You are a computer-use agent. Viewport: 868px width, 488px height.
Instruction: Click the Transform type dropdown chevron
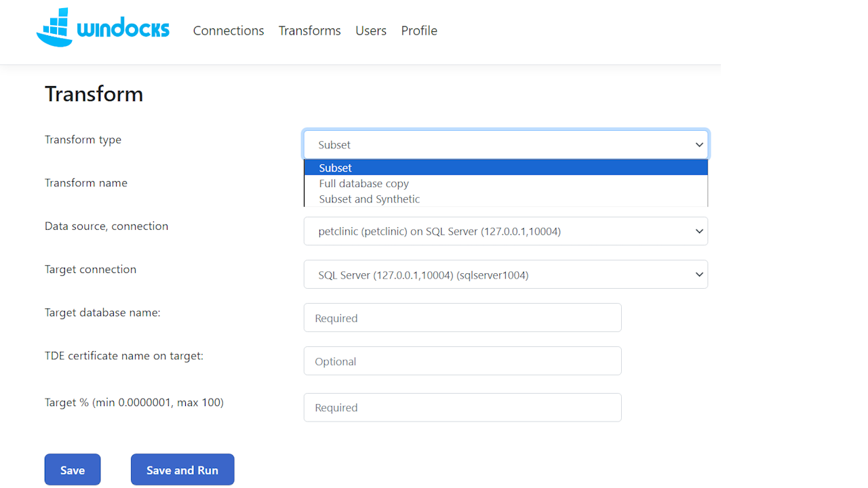point(699,145)
